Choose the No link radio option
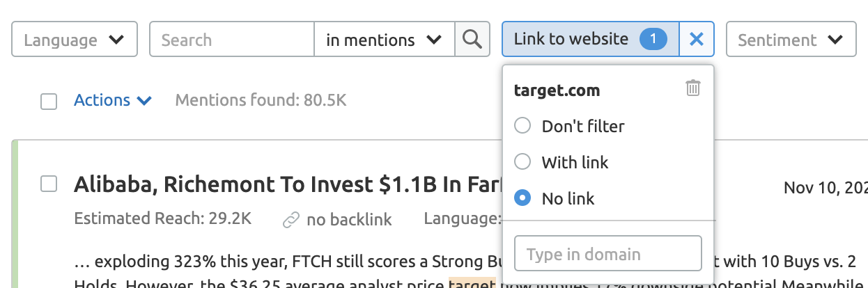 [x=522, y=198]
